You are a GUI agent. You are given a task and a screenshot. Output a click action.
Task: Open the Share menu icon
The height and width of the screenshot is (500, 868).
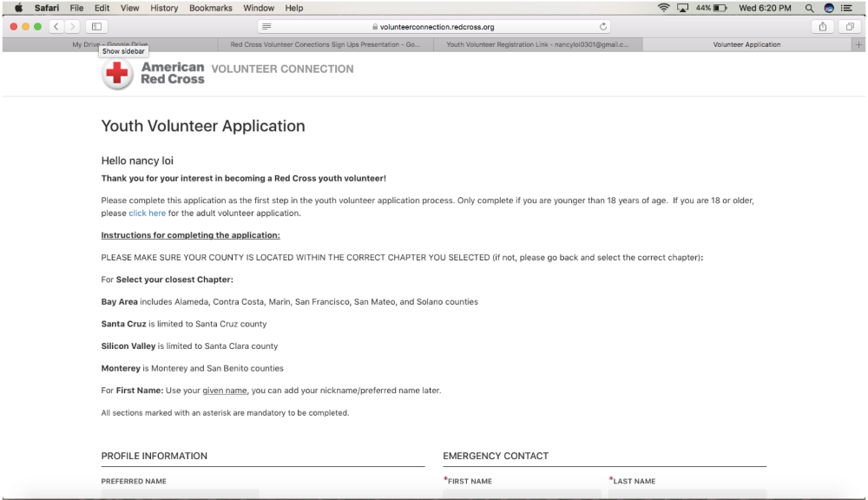click(x=825, y=26)
